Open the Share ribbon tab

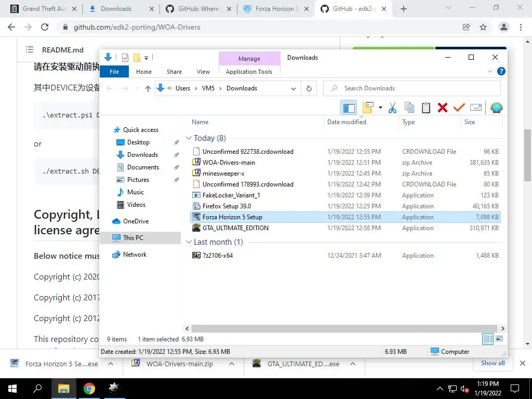click(x=174, y=72)
